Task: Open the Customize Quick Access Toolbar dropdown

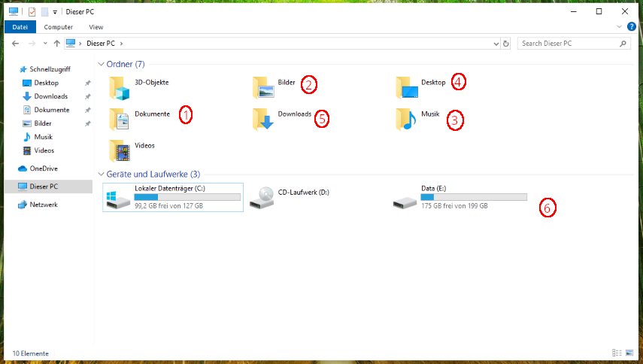Action: [55, 12]
